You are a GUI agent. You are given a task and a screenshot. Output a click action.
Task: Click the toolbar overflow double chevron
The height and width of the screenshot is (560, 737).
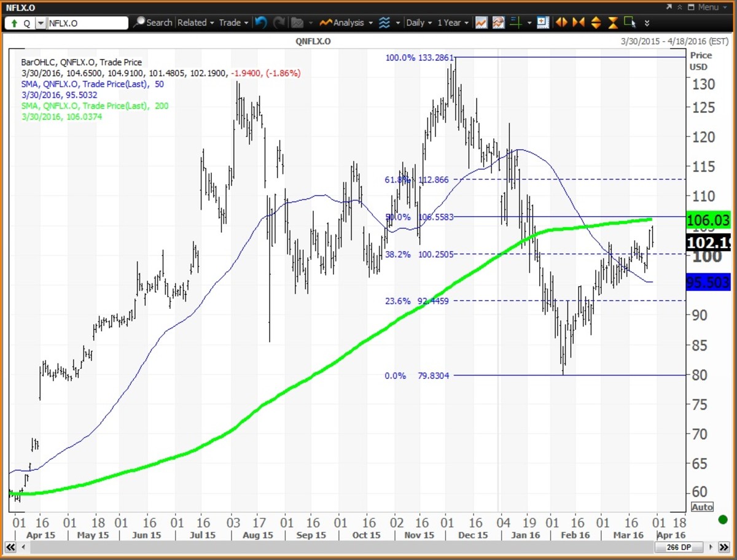(647, 23)
